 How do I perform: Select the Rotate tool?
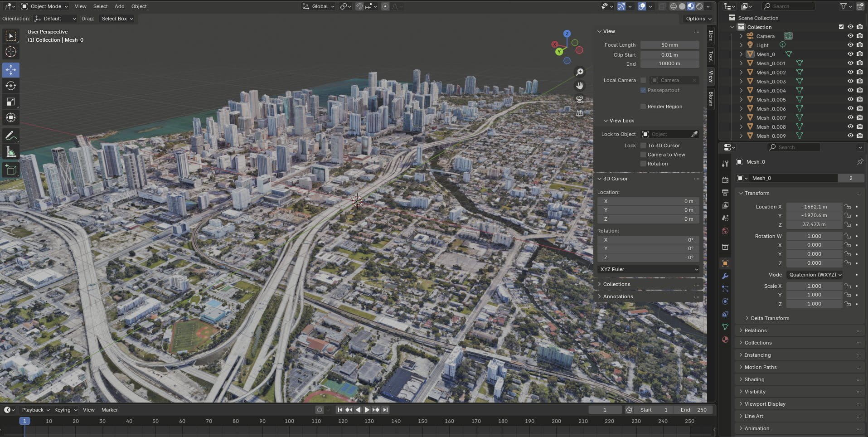(11, 86)
